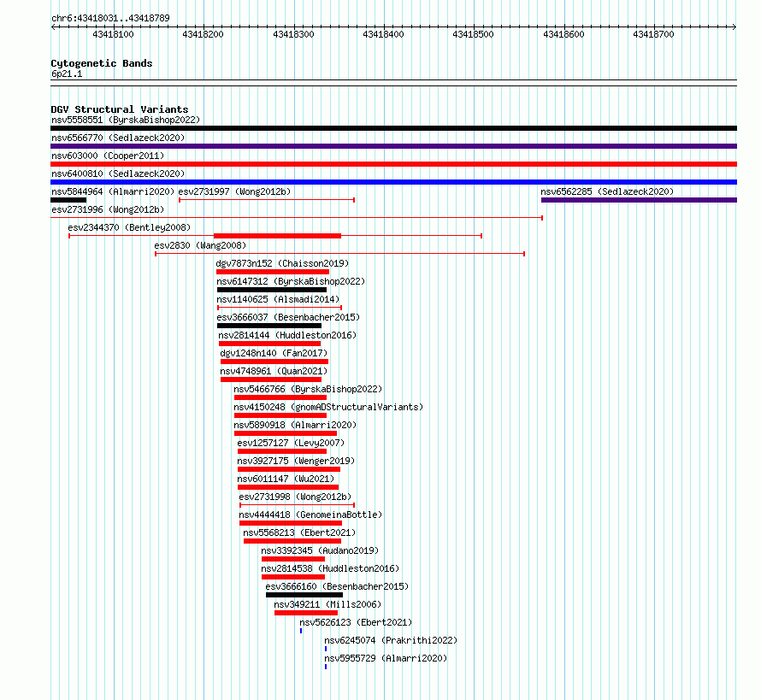Click the nsv6400810 (Sedlazeck2020) label
The width and height of the screenshot is (761, 700).
pos(118,174)
